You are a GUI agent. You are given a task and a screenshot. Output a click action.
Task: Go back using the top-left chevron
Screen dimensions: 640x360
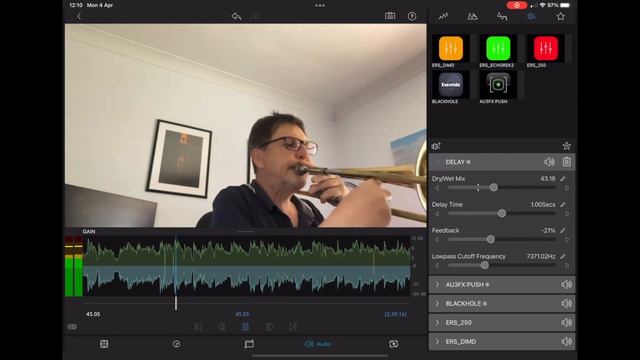pos(79,16)
